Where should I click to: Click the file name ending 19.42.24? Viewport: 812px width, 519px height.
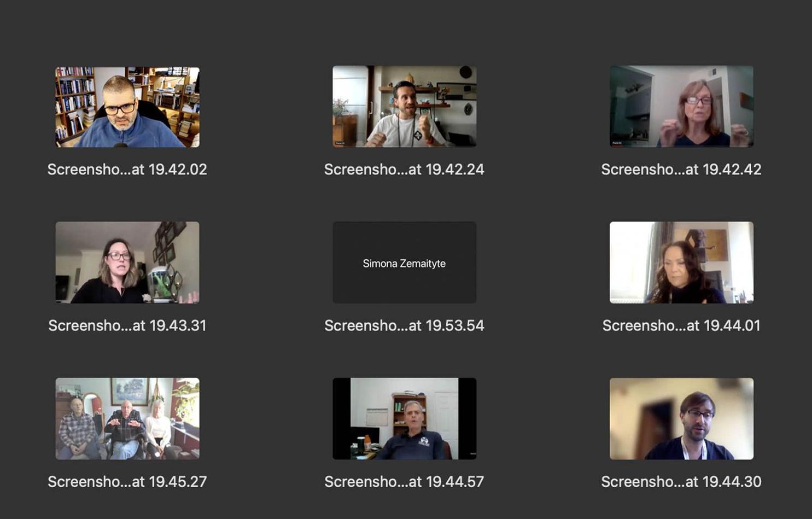click(404, 170)
